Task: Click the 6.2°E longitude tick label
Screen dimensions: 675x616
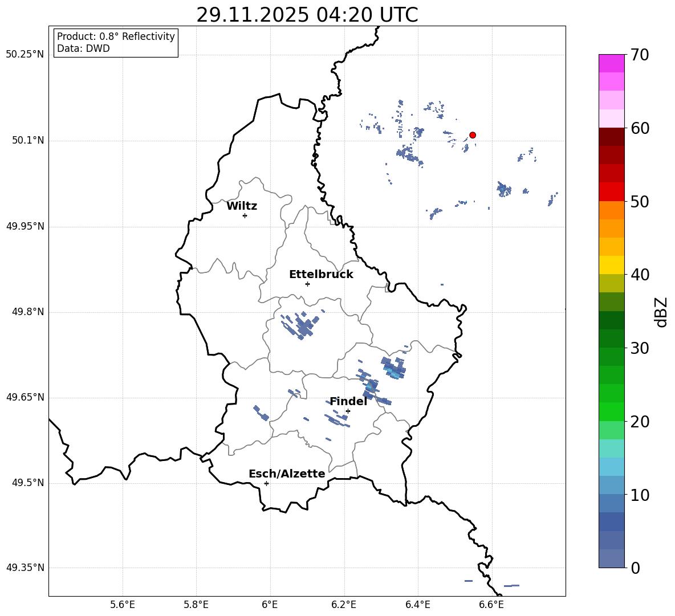Action: [344, 605]
